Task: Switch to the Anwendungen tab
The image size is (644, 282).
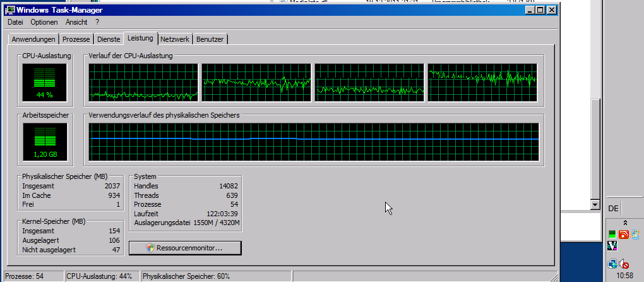Action: tap(33, 39)
